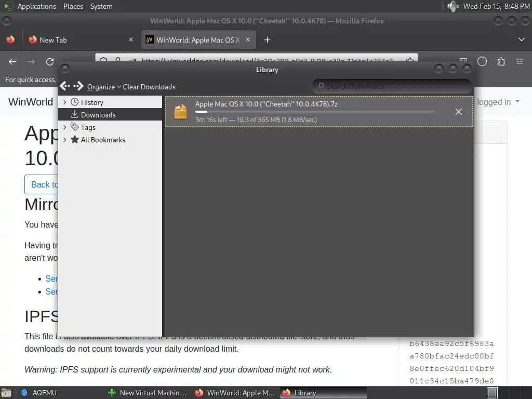
Task: Switch to the WinWorld Apple Mac OS X tab
Action: click(x=198, y=39)
